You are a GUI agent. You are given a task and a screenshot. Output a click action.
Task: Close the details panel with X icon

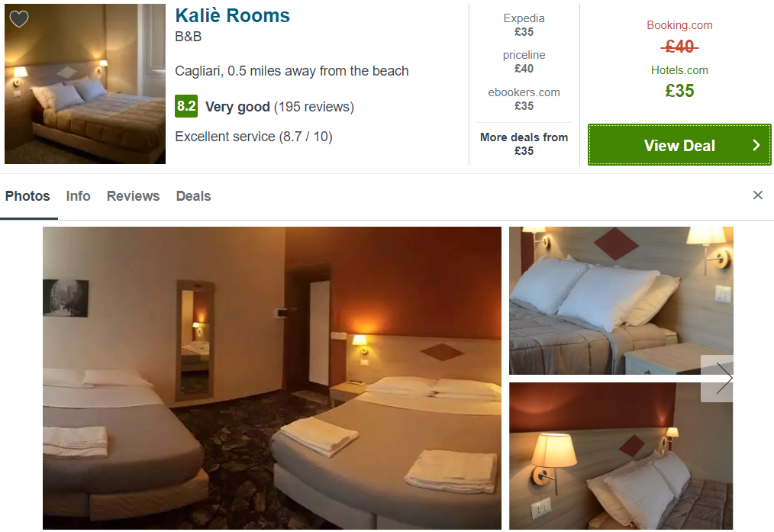(758, 195)
